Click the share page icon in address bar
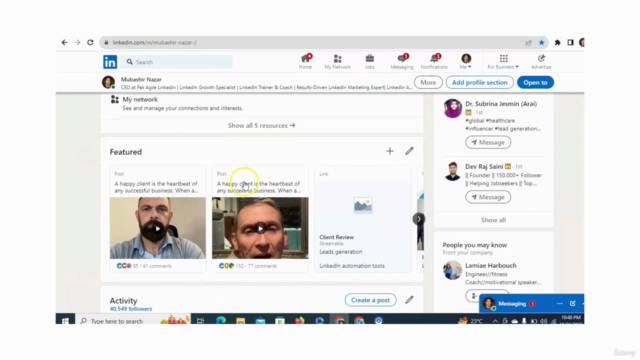Viewport: 640px width, 360px height. (x=529, y=42)
